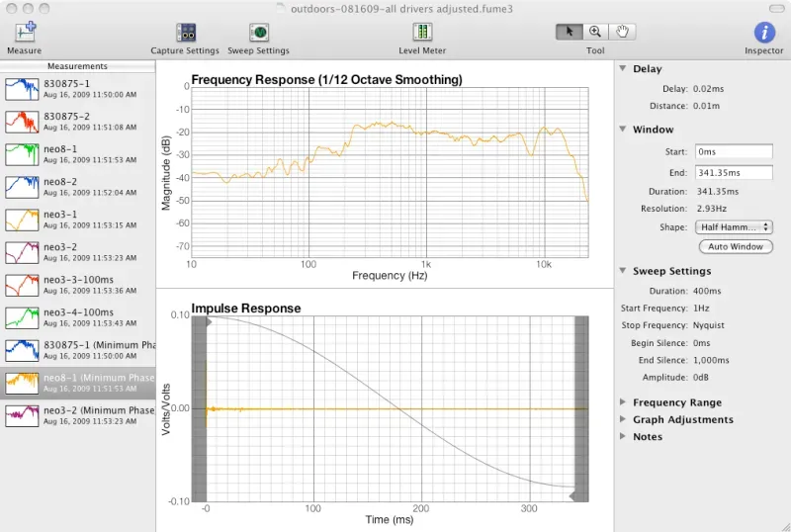The height and width of the screenshot is (532, 791).
Task: Select the 830875-1 measurement thumbnail
Action: (x=22, y=89)
